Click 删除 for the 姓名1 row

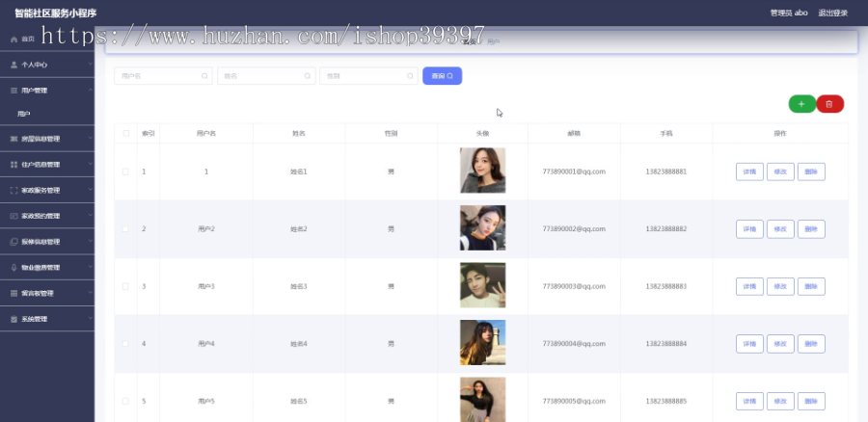811,172
